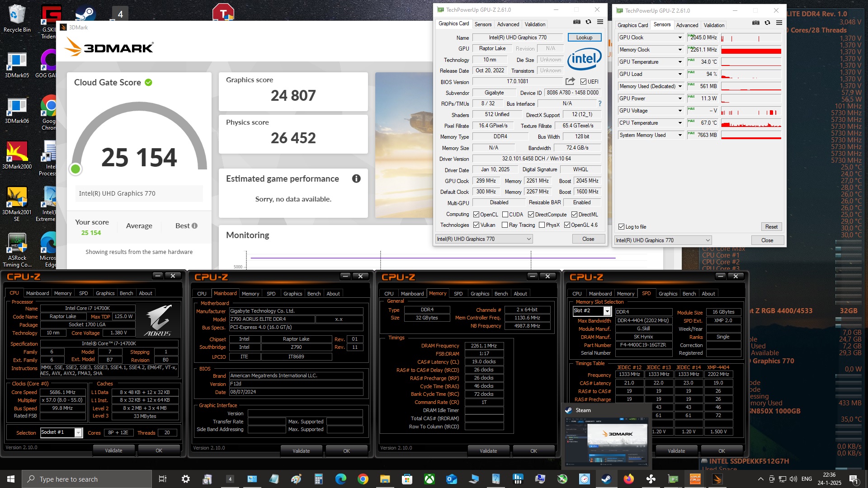Open the Memory Clock sensor dropdown
Image resolution: width=868 pixels, height=488 pixels.
click(x=679, y=50)
